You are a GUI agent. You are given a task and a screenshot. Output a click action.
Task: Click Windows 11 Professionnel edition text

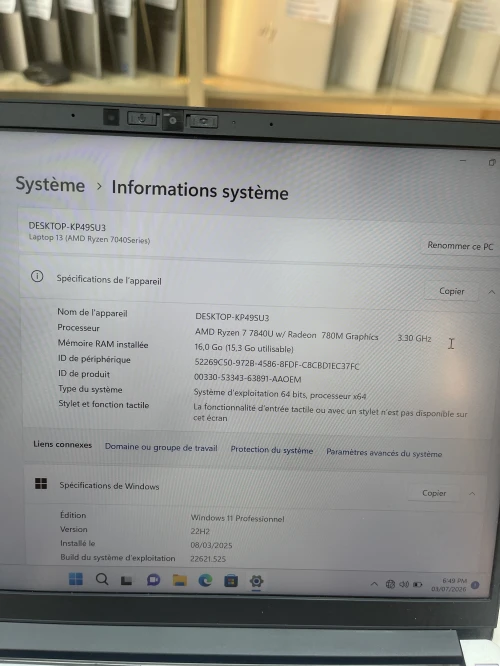(x=237, y=518)
